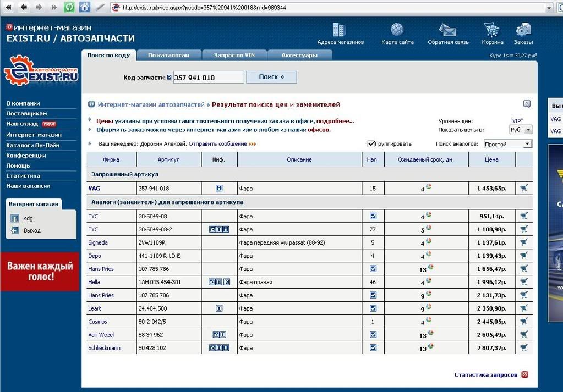The height and width of the screenshot is (392, 563).
Task: Open the Заказы icon
Action: [523, 29]
